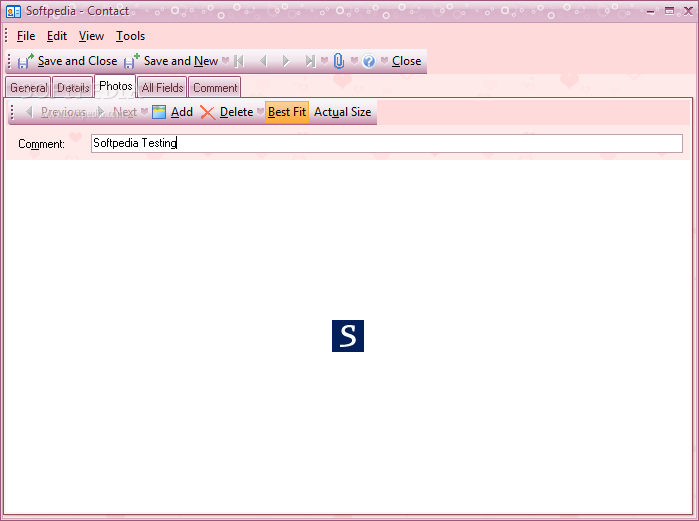Toggle the Best Fit view mode

click(x=287, y=112)
